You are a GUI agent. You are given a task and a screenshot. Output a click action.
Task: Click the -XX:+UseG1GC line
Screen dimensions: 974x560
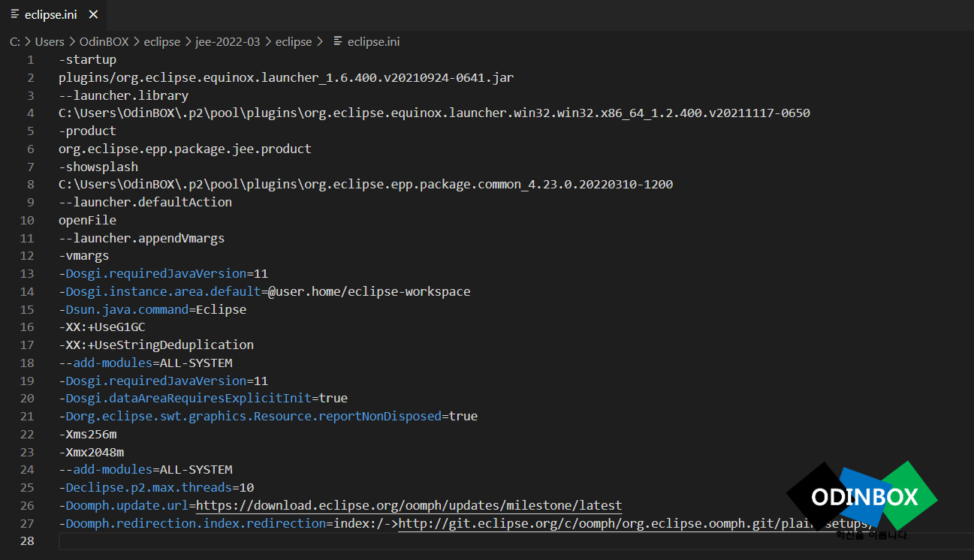coord(101,327)
